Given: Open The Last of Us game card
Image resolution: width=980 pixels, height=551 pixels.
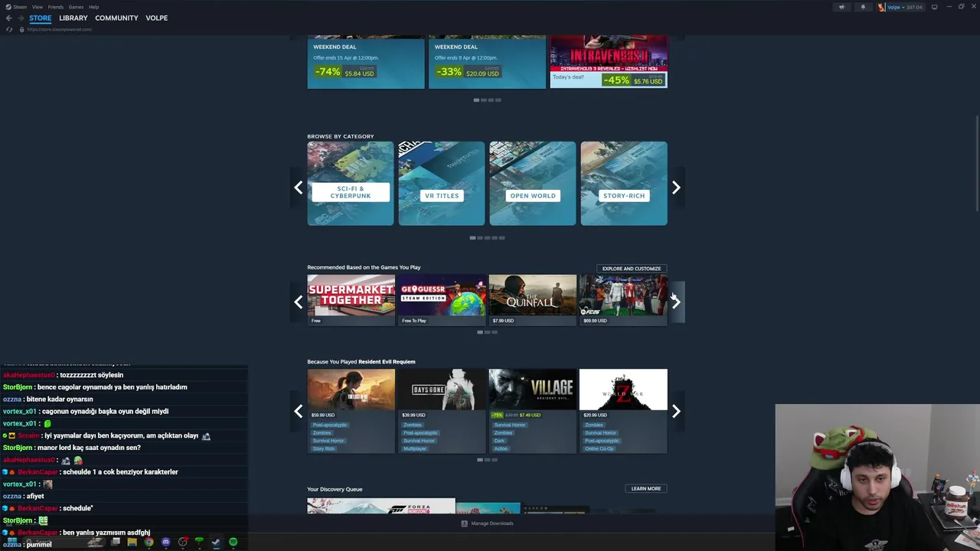Looking at the screenshot, I should (x=351, y=411).
